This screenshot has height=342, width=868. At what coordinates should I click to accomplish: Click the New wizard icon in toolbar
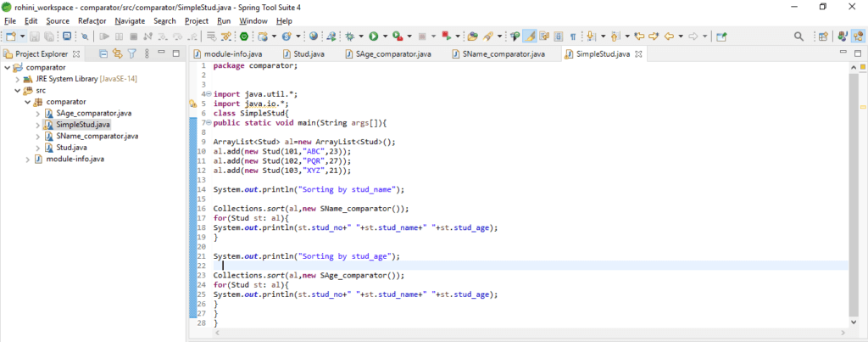click(x=11, y=36)
